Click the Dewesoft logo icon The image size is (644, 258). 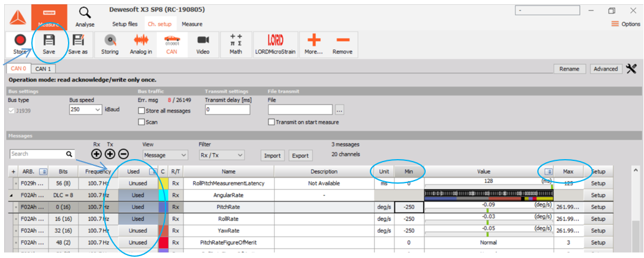(18, 17)
